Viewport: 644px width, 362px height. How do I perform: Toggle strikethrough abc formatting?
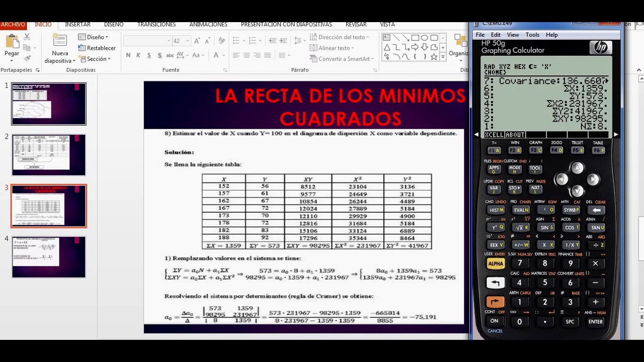point(170,55)
